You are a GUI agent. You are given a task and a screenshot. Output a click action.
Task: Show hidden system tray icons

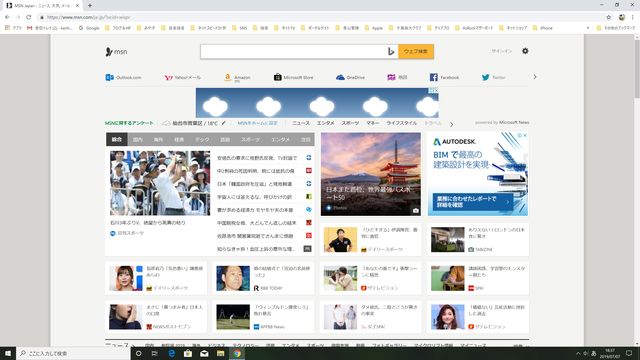[x=578, y=353]
